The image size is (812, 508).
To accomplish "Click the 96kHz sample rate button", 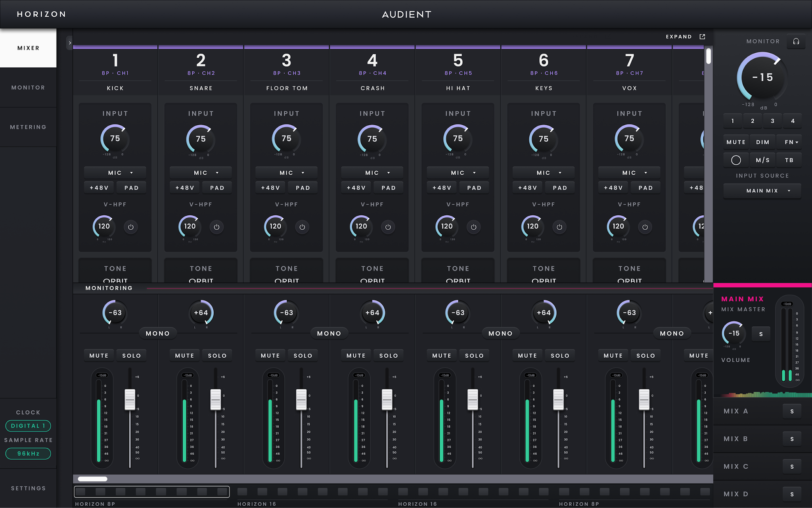I will coord(28,453).
